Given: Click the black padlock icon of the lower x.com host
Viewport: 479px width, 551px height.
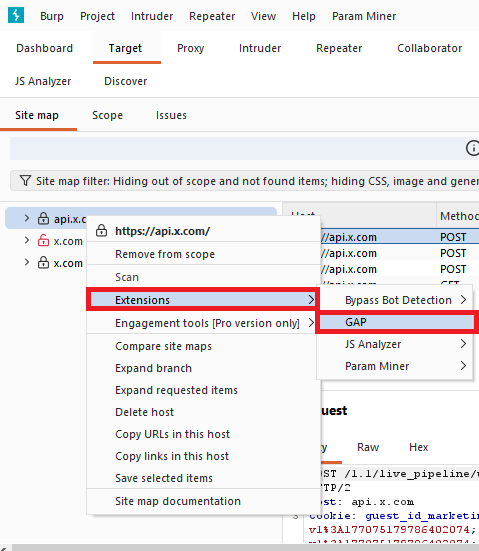Looking at the screenshot, I should (43, 262).
